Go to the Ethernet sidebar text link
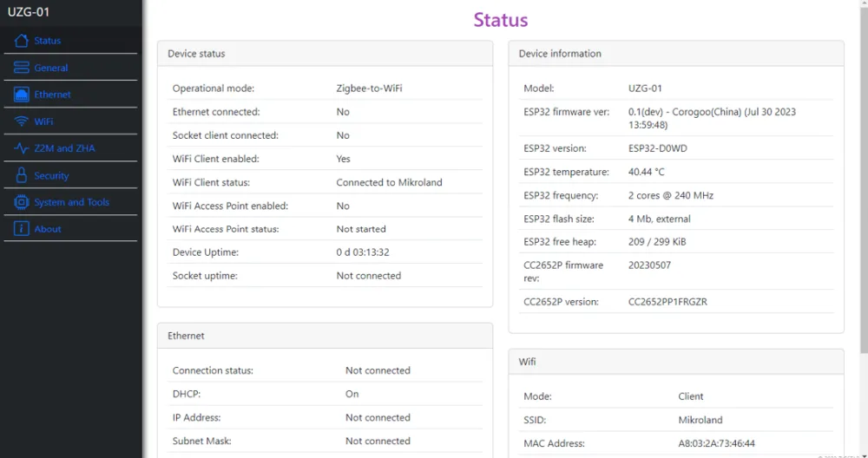868x458 pixels. (53, 95)
